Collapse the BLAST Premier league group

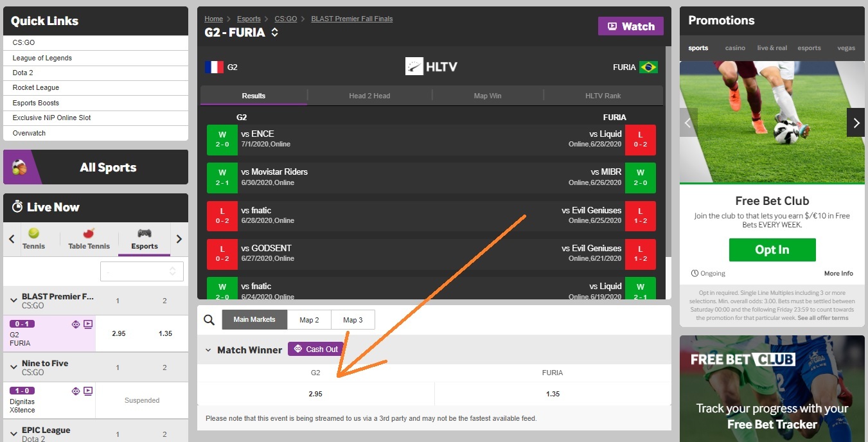(13, 300)
